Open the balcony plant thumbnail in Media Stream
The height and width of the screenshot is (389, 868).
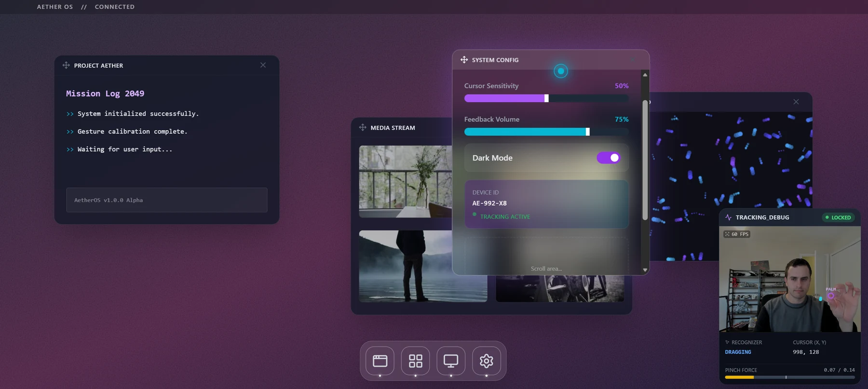[406, 181]
